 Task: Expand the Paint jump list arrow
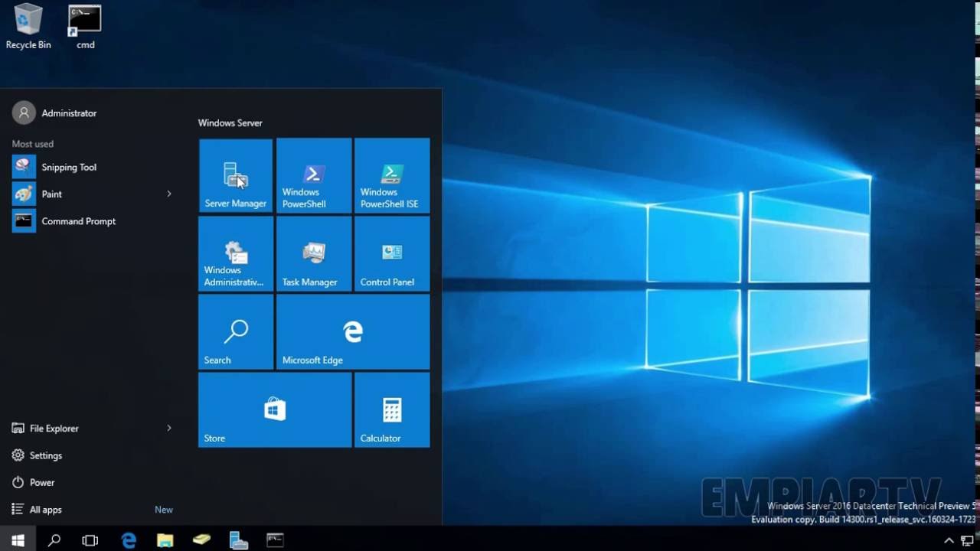coord(169,194)
